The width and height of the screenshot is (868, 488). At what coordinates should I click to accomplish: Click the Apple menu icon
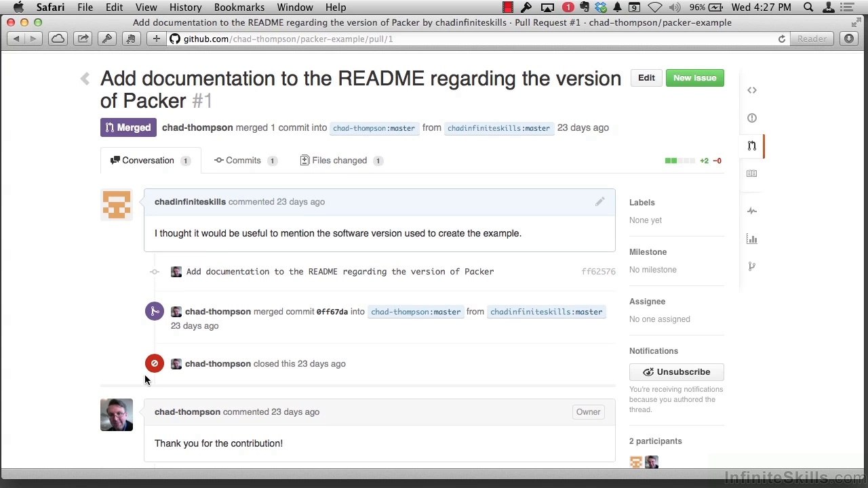click(18, 7)
